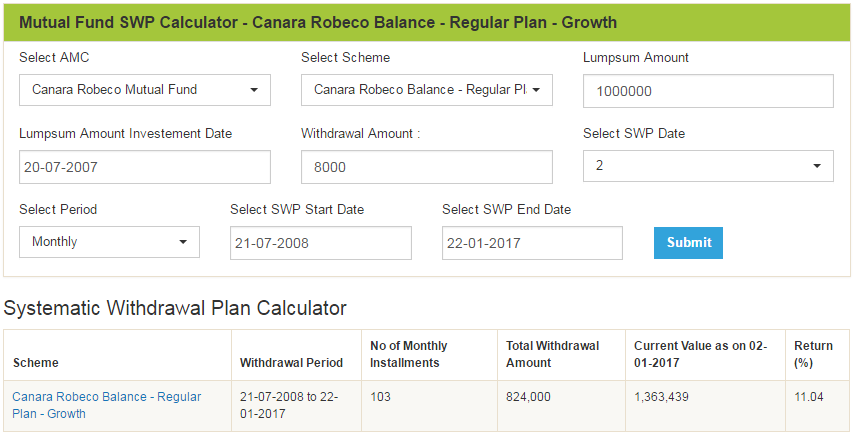
Task: Expand the Monthly period dropdown
Action: coord(109,242)
